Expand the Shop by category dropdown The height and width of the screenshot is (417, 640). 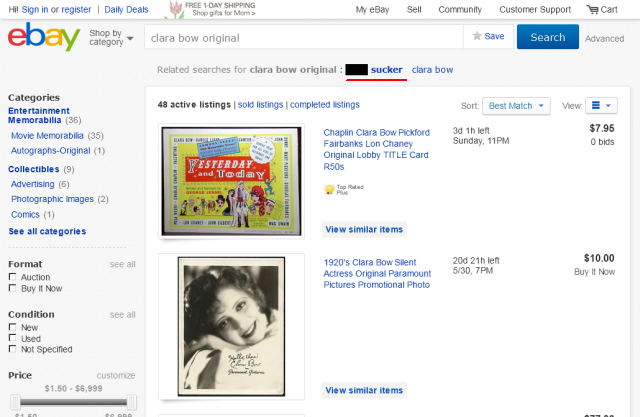[x=110, y=38]
